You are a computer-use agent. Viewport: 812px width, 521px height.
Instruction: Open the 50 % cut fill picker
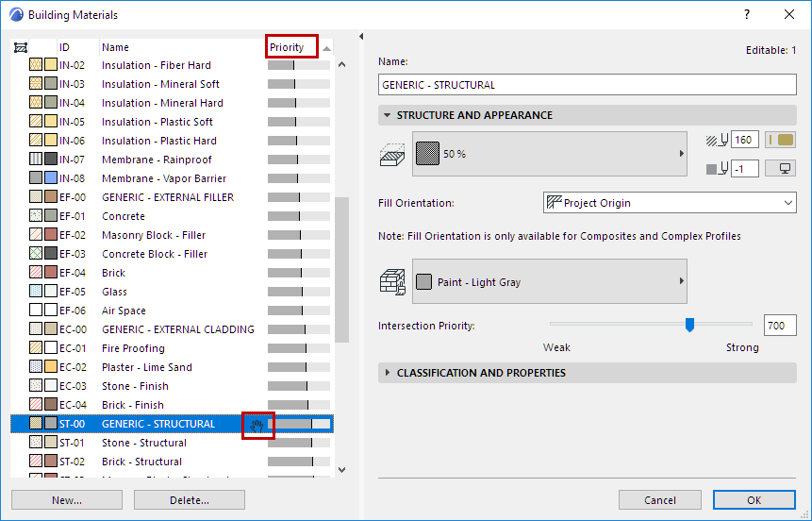(x=550, y=154)
